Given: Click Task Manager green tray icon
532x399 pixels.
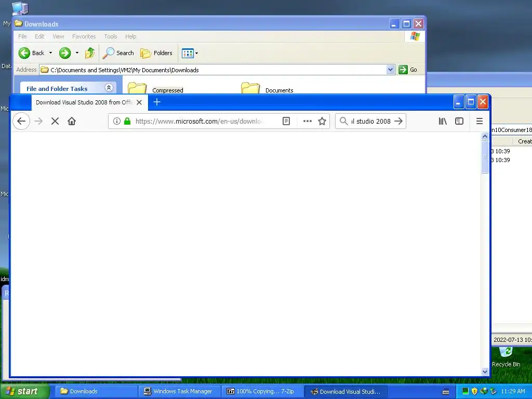Looking at the screenshot, I should (465, 391).
